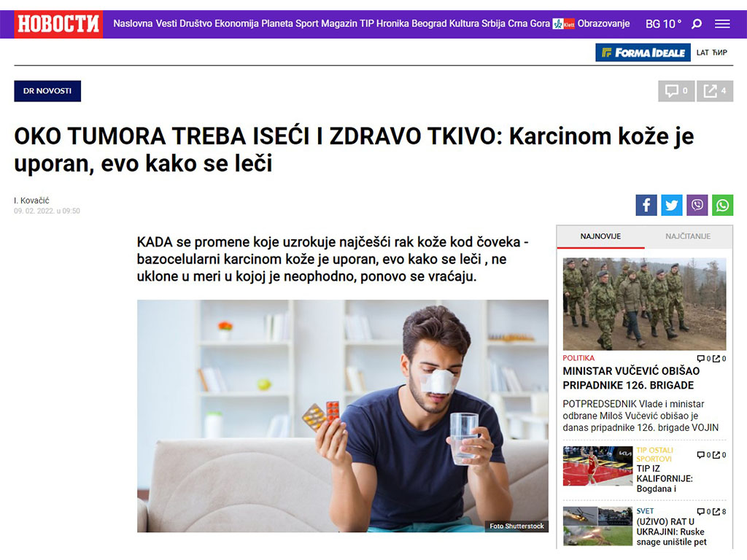Viewport: 747px width, 560px height.
Task: Select the Najnovije tab
Action: click(x=600, y=236)
